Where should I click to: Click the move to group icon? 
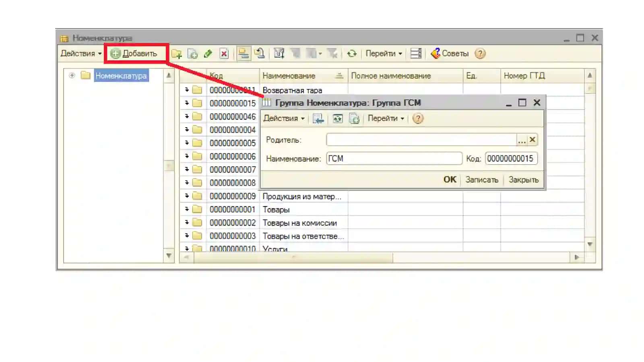(x=260, y=54)
